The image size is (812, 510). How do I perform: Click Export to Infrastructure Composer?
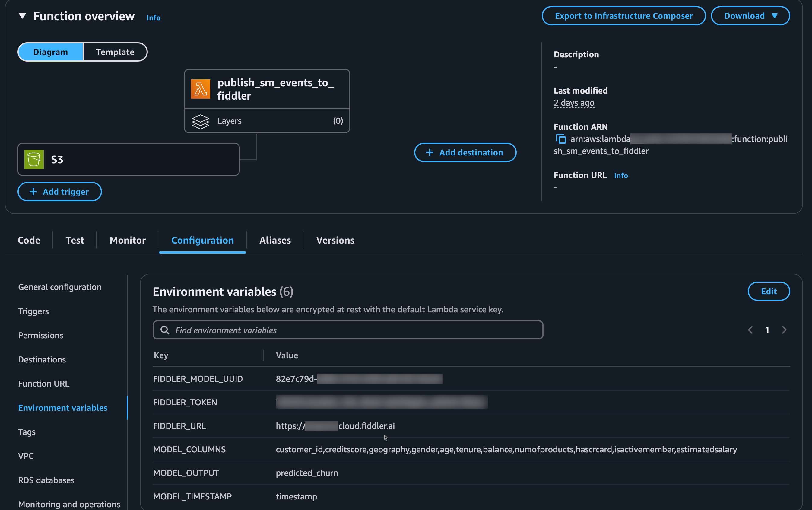click(x=623, y=15)
